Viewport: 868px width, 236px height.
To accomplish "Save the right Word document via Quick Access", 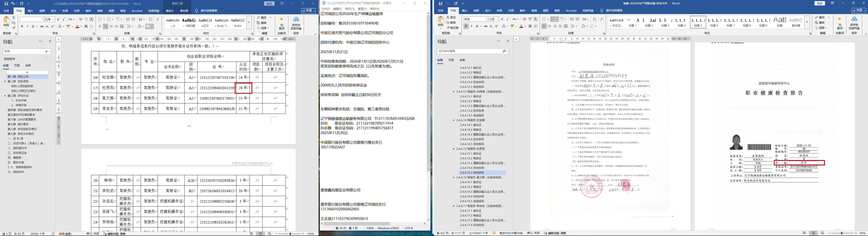I will 440,3.
